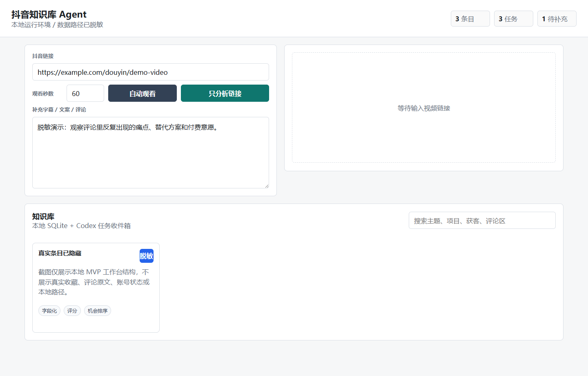Viewport: 588px width, 376px height.
Task: Click the 观看秒数 field showing 60
Action: point(85,93)
